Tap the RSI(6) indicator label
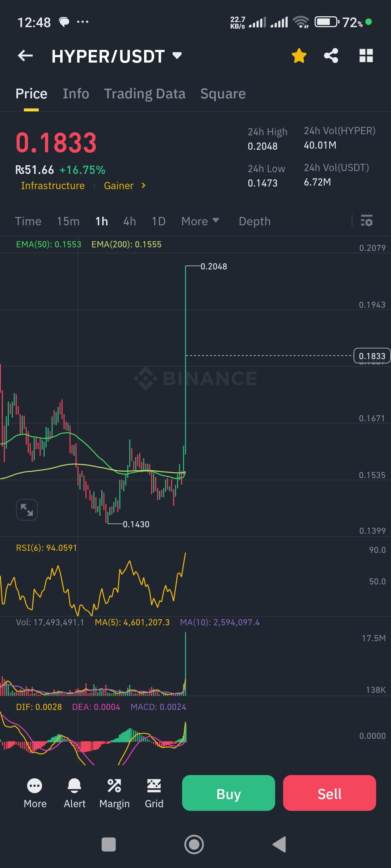 pos(46,548)
